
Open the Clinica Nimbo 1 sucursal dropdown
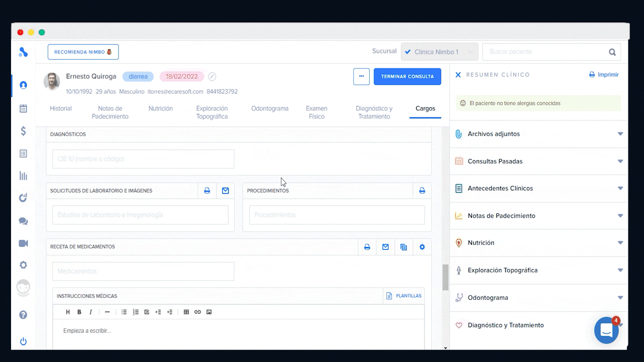[x=439, y=52]
